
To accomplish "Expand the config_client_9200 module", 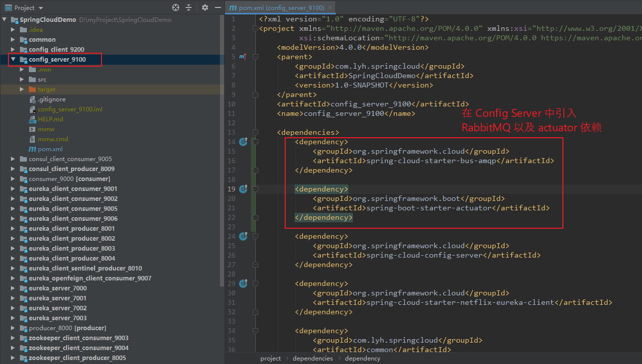I will tap(13, 50).
